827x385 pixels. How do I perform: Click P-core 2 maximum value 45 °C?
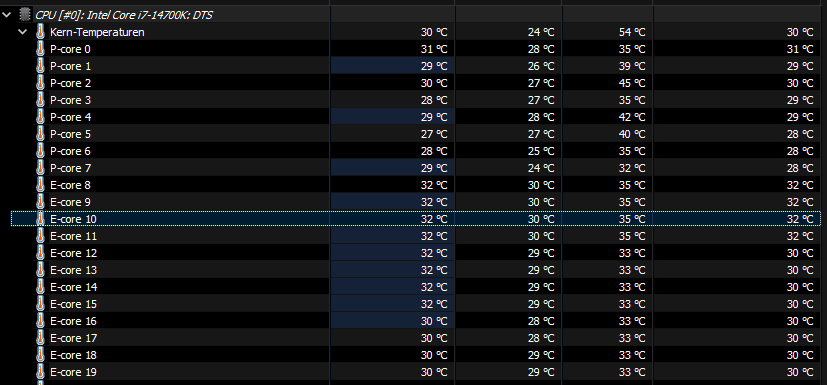pyautogui.click(x=632, y=83)
